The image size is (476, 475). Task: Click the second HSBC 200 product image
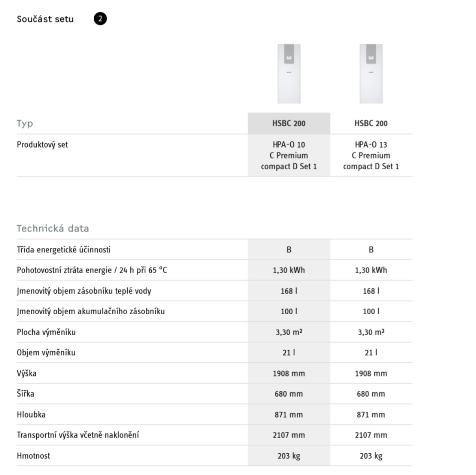371,74
